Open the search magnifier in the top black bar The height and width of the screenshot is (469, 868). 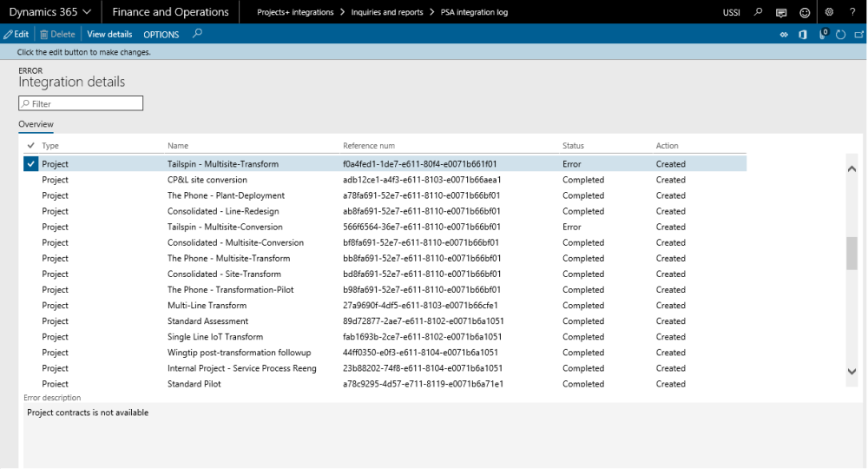[759, 11]
